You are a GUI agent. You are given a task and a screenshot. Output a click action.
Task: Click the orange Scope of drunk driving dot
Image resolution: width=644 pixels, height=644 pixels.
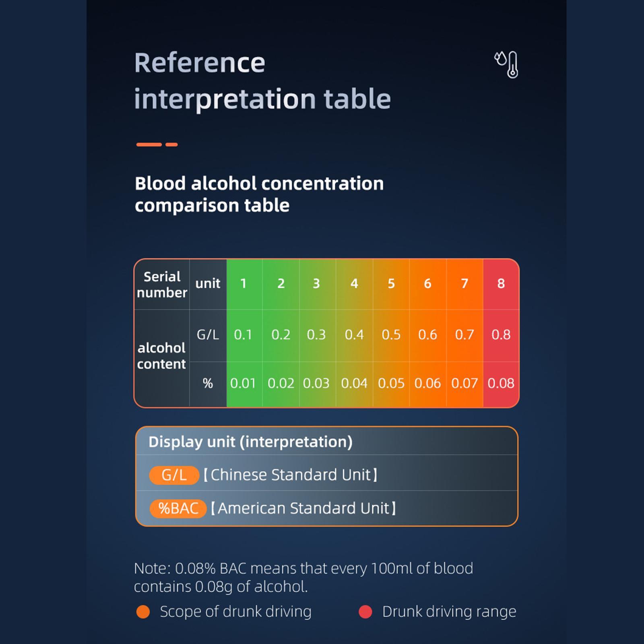(143, 612)
